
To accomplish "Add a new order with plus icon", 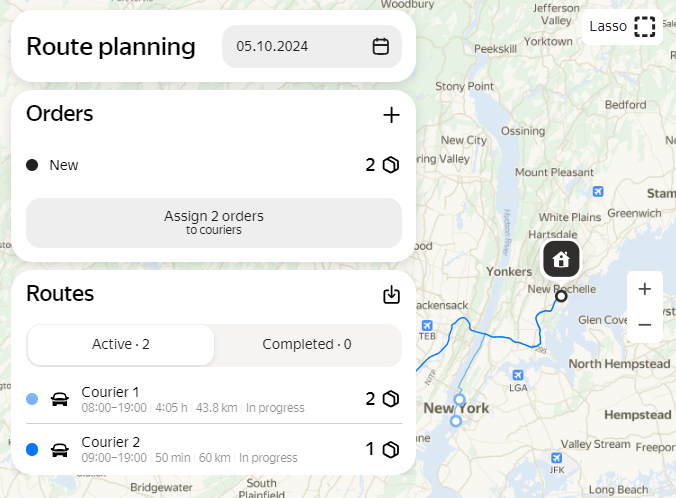I will point(391,115).
